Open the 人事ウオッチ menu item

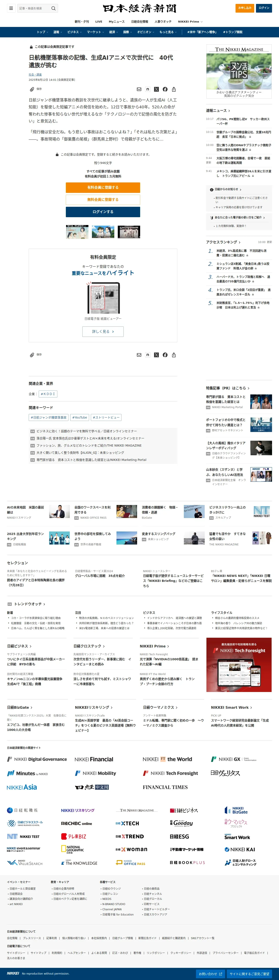[163, 22]
